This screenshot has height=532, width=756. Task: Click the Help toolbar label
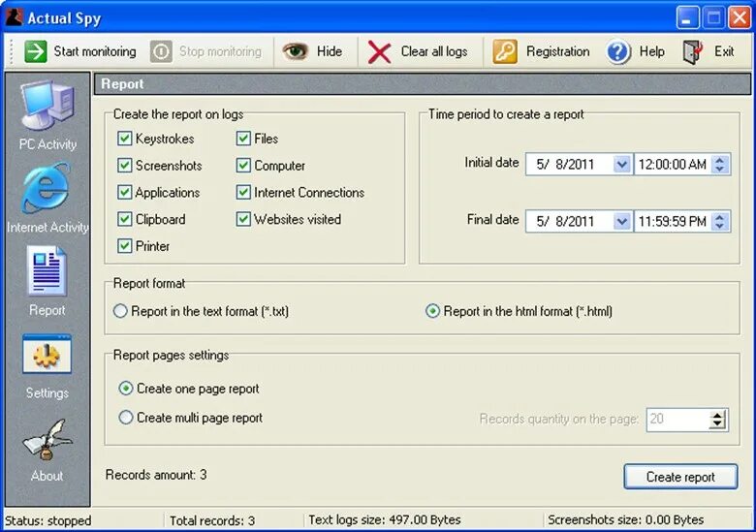(652, 51)
